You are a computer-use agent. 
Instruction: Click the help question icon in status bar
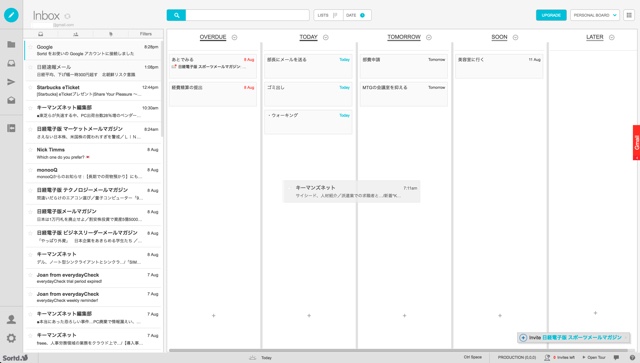point(632,358)
